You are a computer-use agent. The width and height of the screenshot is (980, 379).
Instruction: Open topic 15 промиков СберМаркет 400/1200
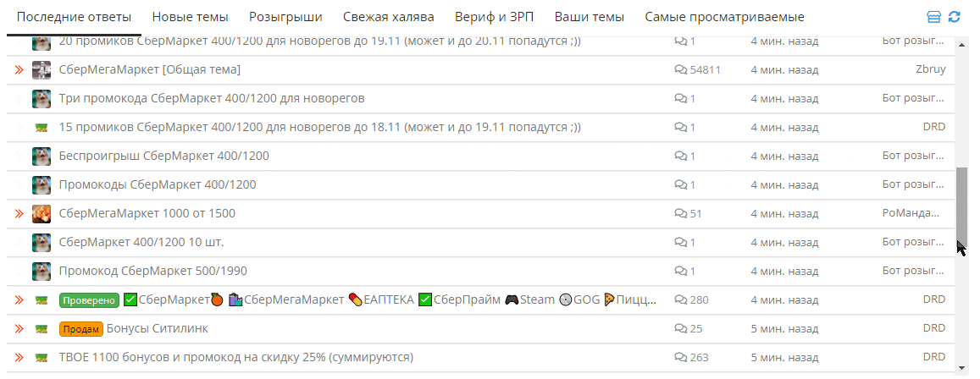tap(319, 128)
